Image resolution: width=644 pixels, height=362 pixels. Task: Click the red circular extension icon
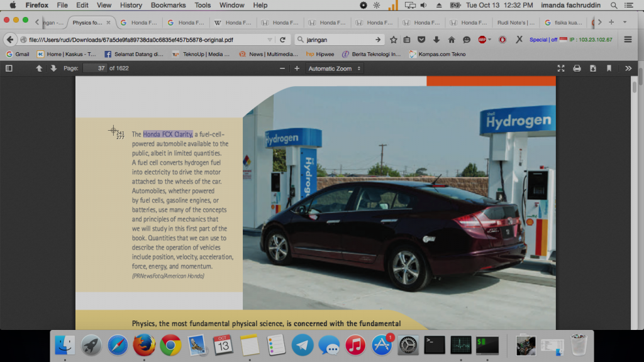tap(502, 40)
